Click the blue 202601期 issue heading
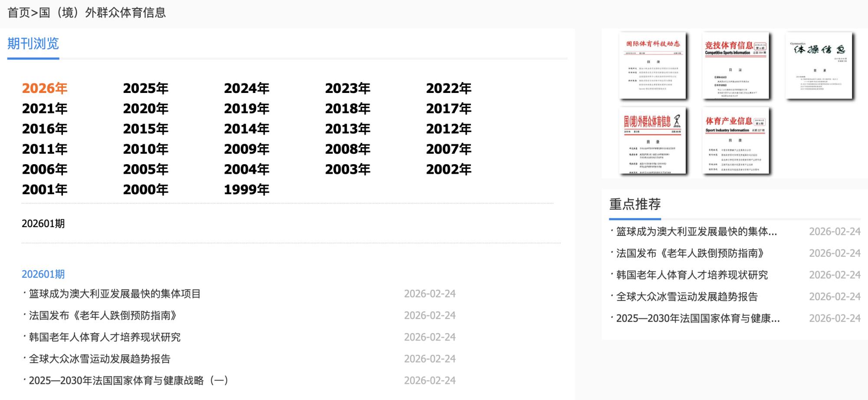 coord(43,274)
